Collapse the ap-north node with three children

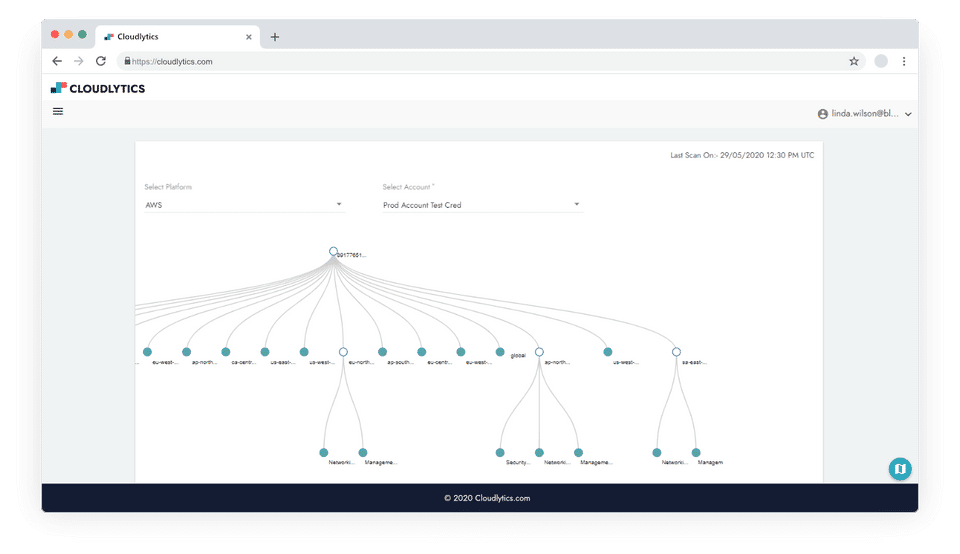click(539, 352)
